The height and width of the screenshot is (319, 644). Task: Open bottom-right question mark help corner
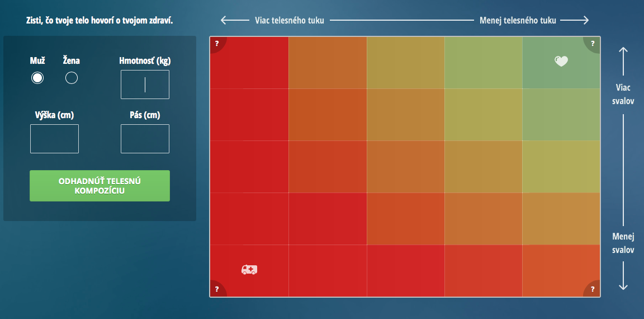pyautogui.click(x=593, y=290)
